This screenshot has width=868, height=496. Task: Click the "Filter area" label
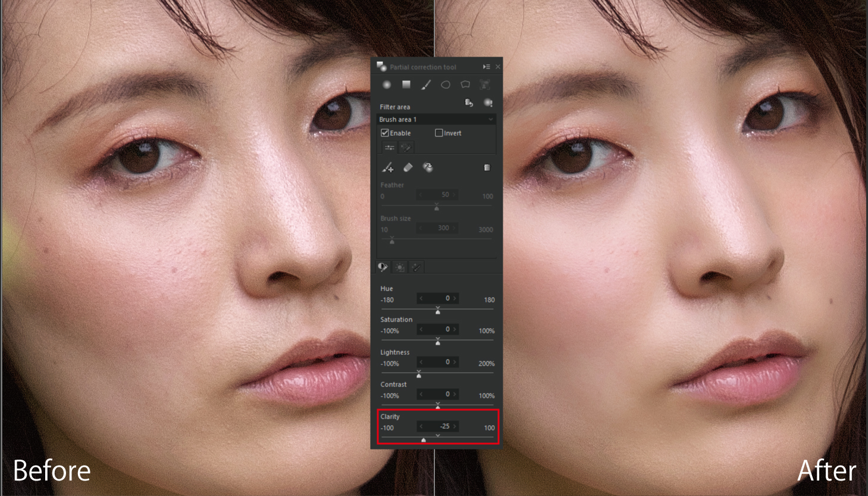[x=395, y=107]
